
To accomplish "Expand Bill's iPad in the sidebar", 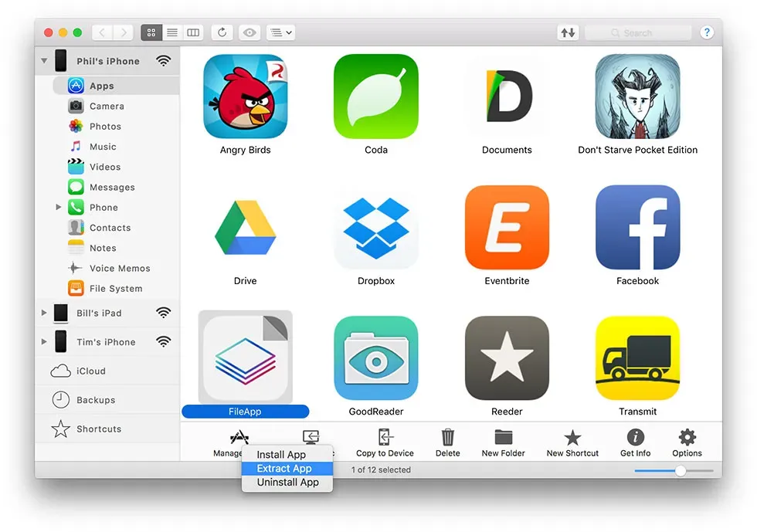I will 44,313.
